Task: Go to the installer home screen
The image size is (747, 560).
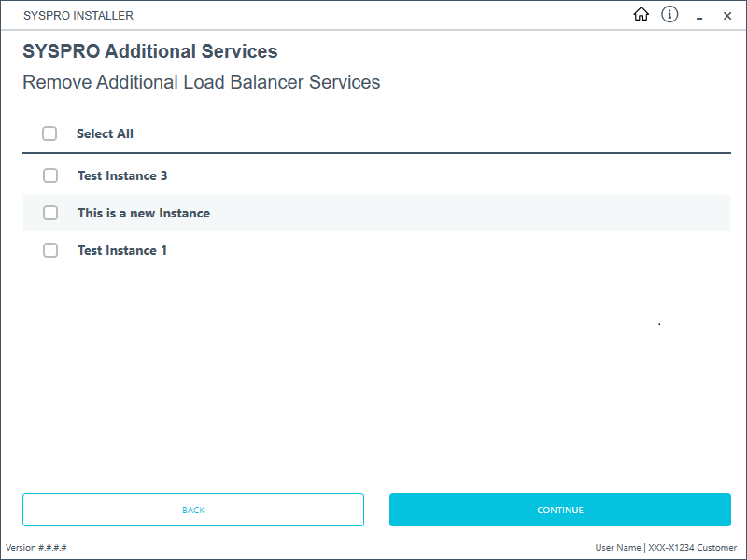Action: click(x=641, y=15)
